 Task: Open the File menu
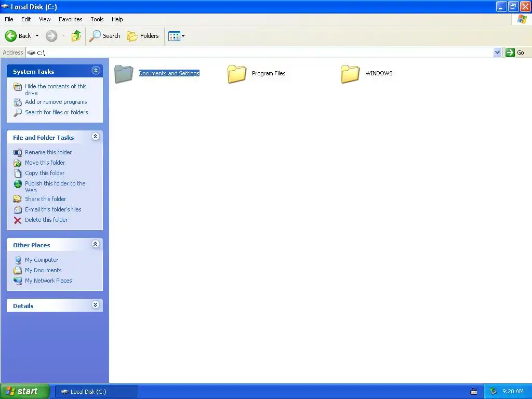(x=9, y=19)
